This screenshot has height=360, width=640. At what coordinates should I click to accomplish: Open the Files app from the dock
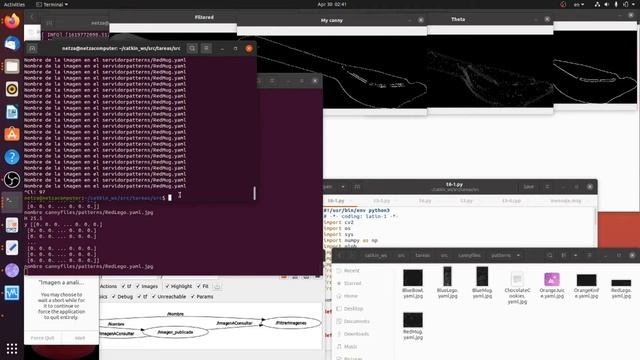12,66
